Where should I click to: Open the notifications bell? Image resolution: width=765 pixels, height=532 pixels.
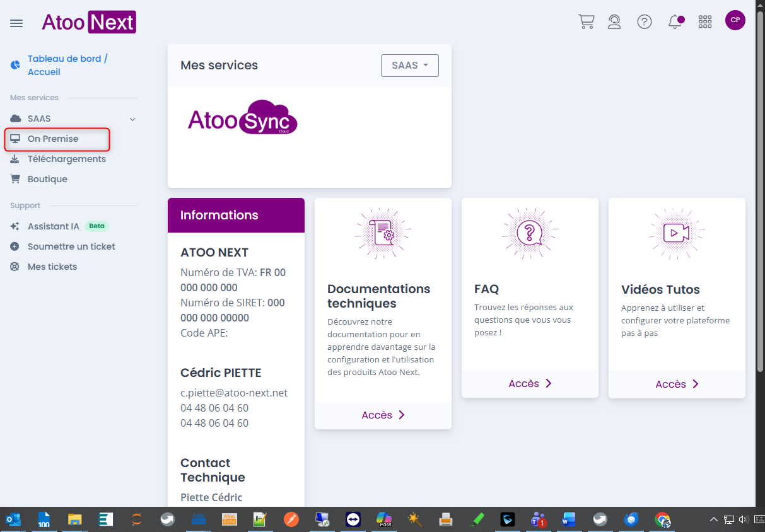pos(675,22)
